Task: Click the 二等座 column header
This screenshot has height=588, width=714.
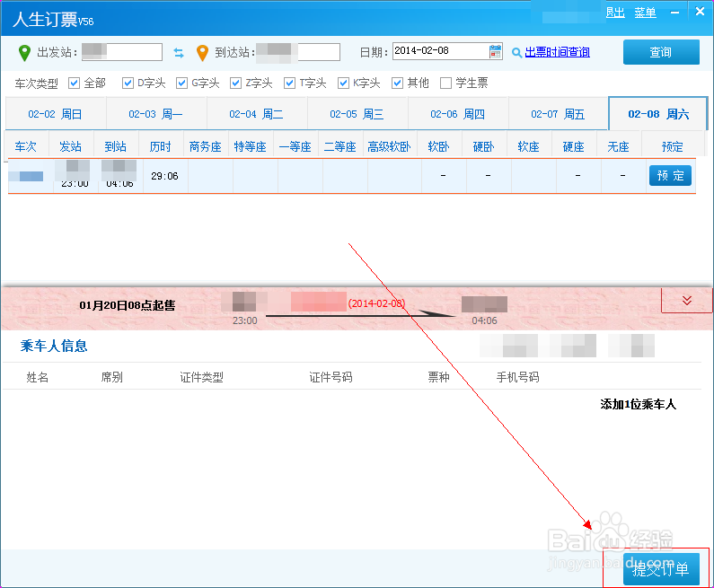Action: pos(340,146)
